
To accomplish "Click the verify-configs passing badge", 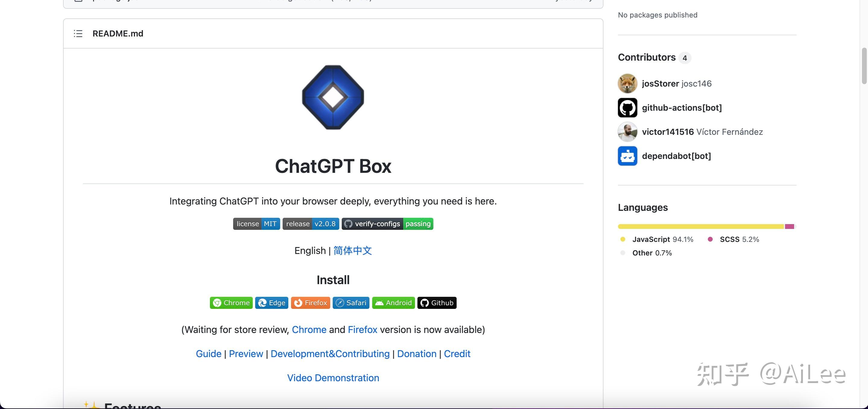I will coord(387,224).
